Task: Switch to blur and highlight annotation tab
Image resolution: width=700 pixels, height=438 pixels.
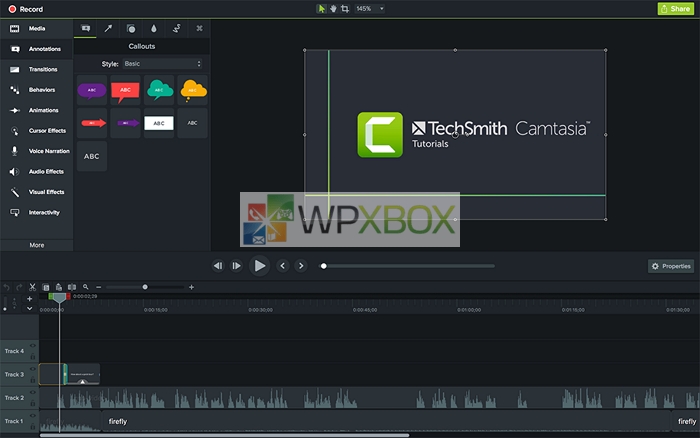Action: (154, 29)
